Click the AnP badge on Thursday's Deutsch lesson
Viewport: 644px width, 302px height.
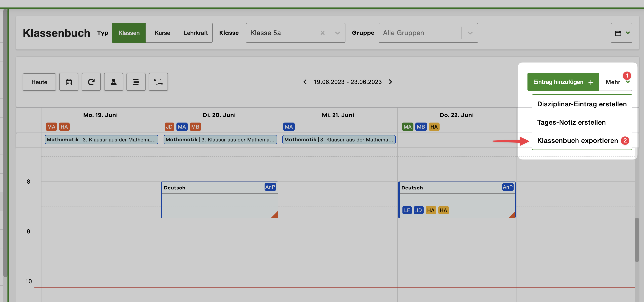508,187
